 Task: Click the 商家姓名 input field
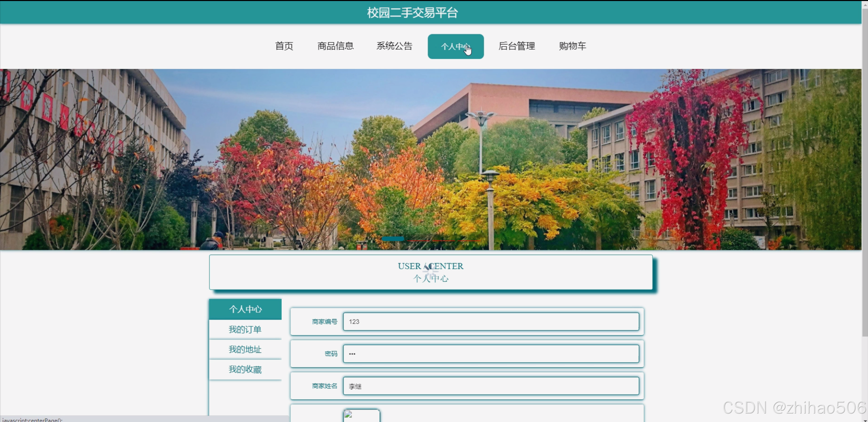point(491,386)
